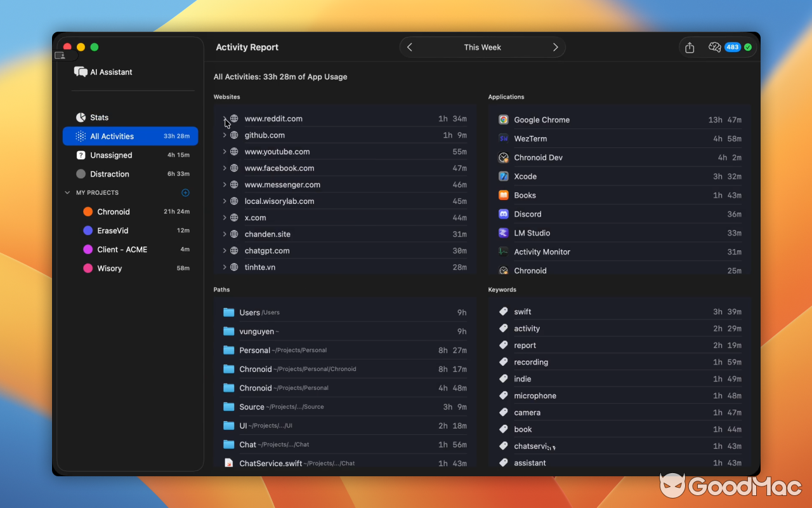Click the orange color dot beside Chronoid project
This screenshot has width=812, height=508.
[88, 211]
